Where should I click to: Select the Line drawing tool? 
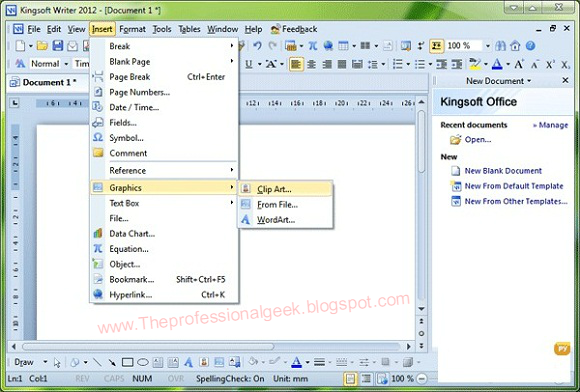(x=97, y=362)
